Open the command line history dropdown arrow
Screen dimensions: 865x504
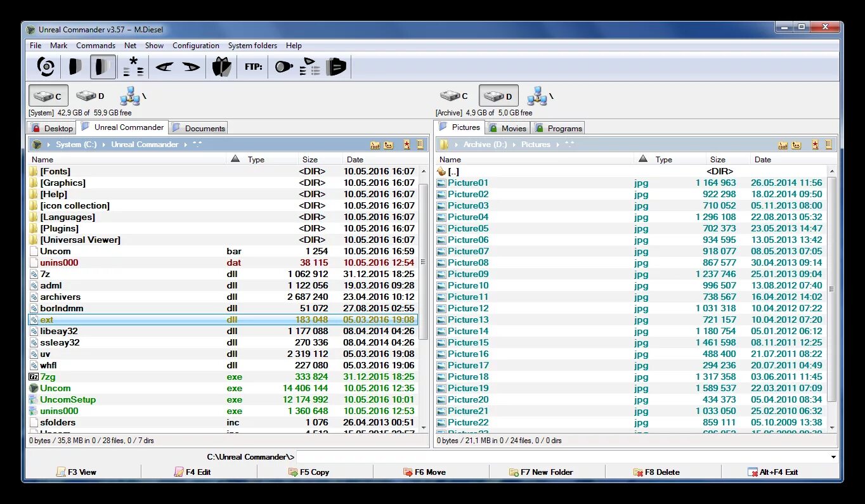pos(833,456)
